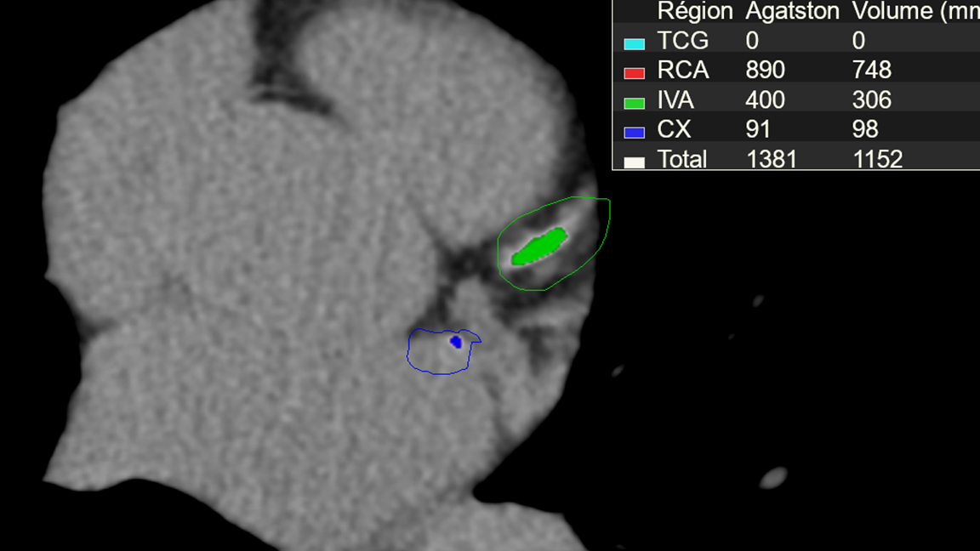Viewport: 980px width, 551px height.
Task: Click the blue filled CX calcification
Action: [x=456, y=342]
